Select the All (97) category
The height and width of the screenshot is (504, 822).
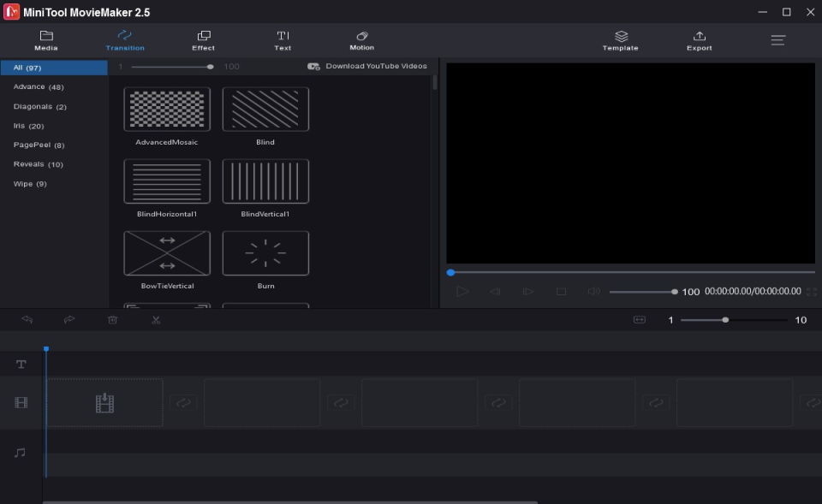[x=54, y=68]
